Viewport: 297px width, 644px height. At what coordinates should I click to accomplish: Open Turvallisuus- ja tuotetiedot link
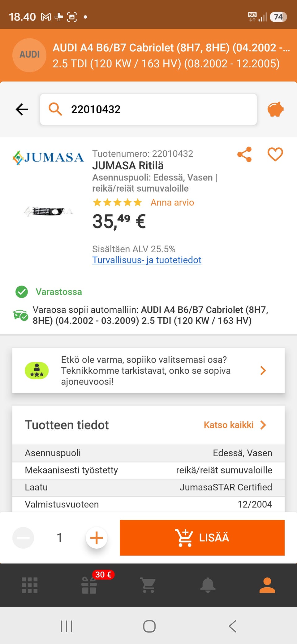tap(147, 260)
